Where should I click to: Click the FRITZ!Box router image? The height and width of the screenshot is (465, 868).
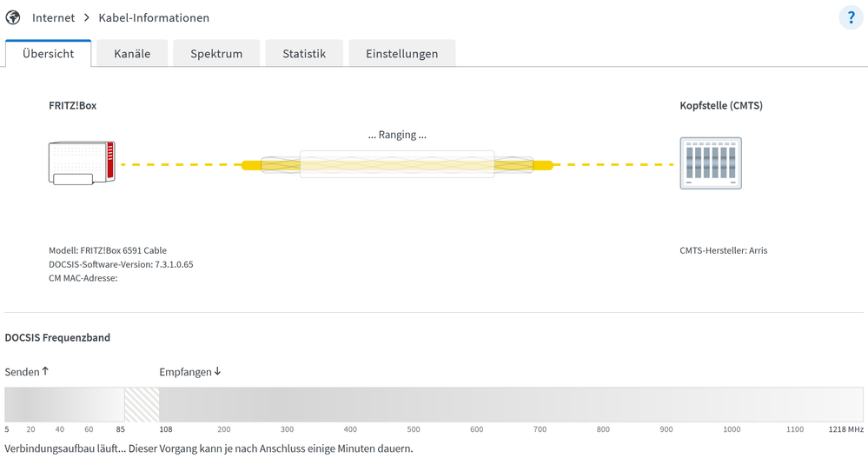tap(82, 163)
